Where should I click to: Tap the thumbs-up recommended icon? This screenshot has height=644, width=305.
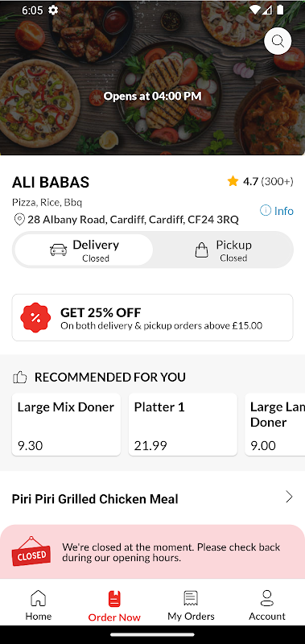click(x=19, y=377)
